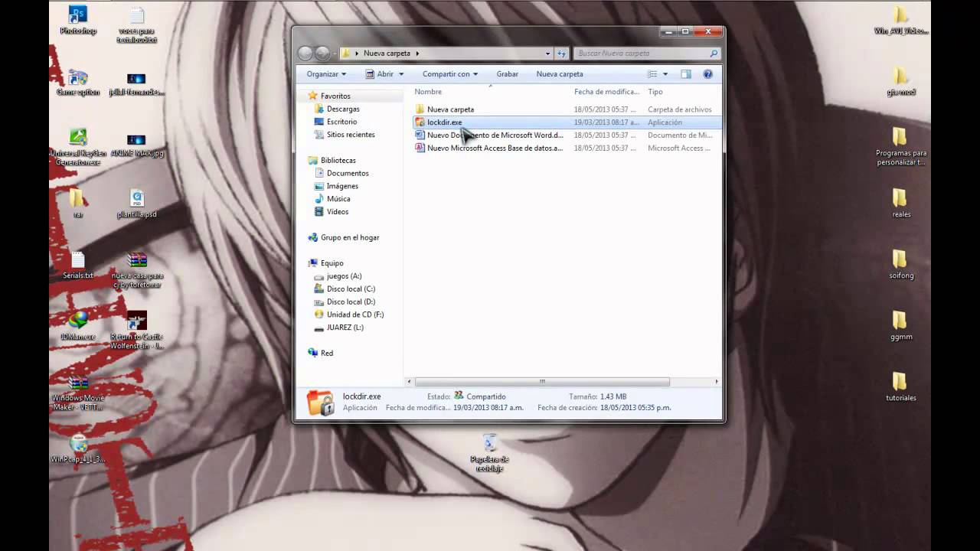This screenshot has height=551, width=980.
Task: Open Programas para personalizar folder
Action: coord(900,146)
